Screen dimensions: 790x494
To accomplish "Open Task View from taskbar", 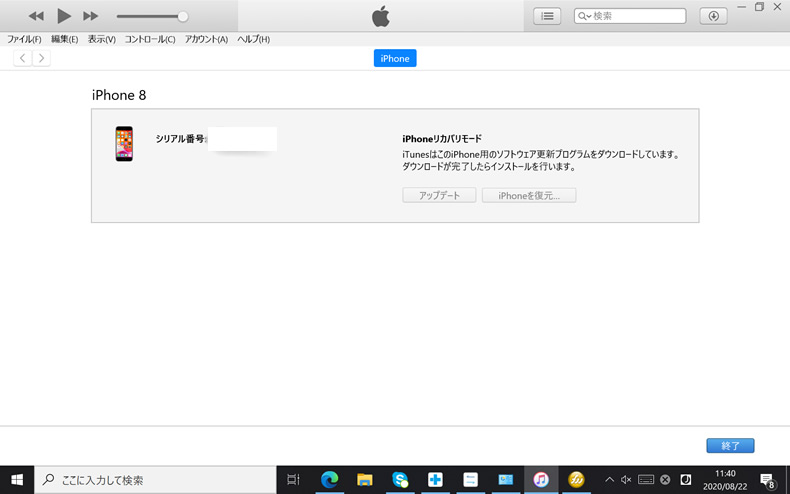I will 293,480.
